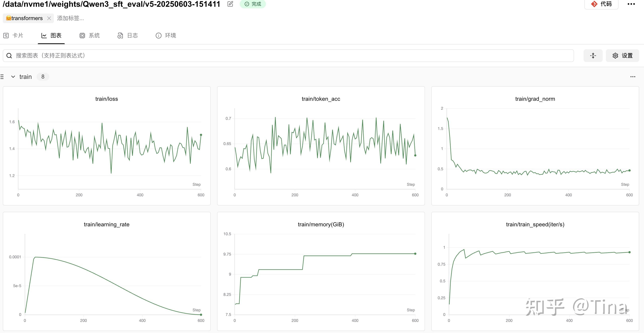Collapse the train section chevron

pos(13,77)
